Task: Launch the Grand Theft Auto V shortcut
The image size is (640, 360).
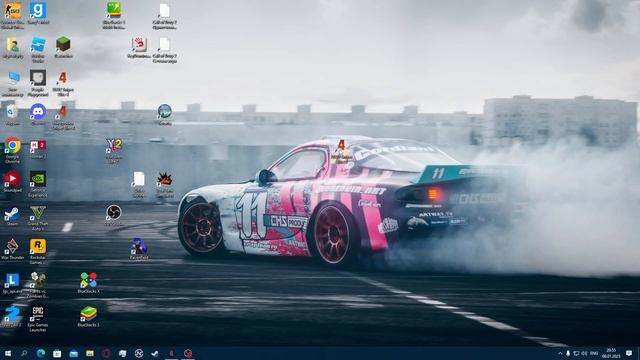Action: coord(38,213)
